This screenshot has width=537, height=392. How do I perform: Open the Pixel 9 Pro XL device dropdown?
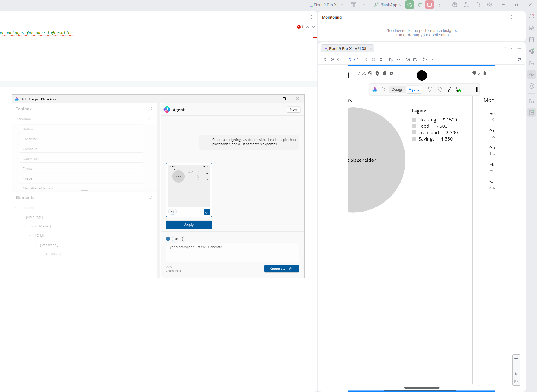tap(326, 5)
